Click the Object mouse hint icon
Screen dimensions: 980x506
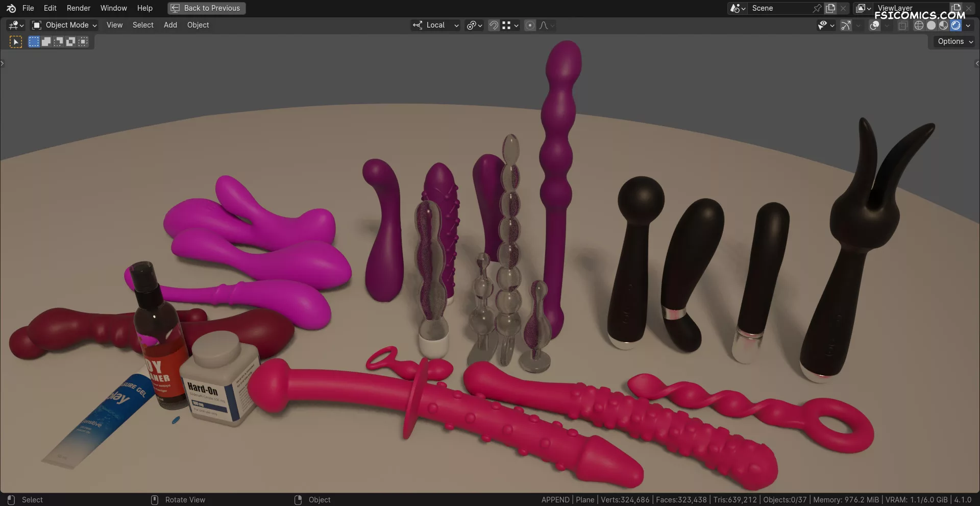pos(298,500)
